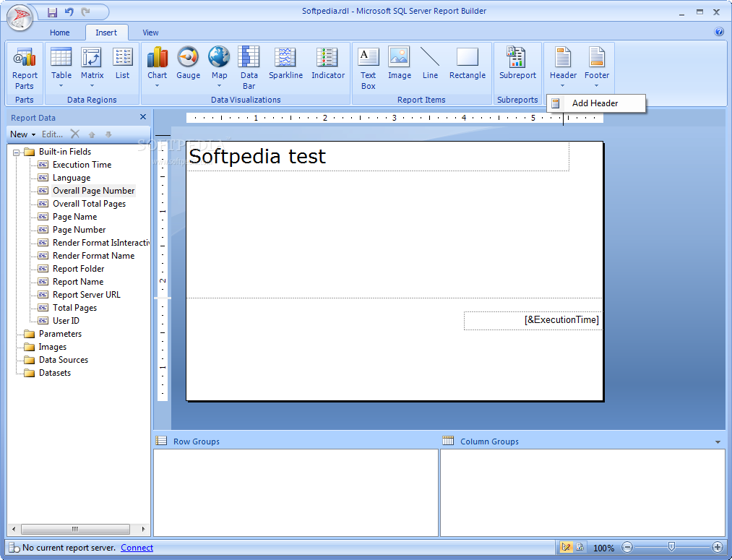Click the Connect link in status bar
This screenshot has height=560, width=732.
coord(137,548)
